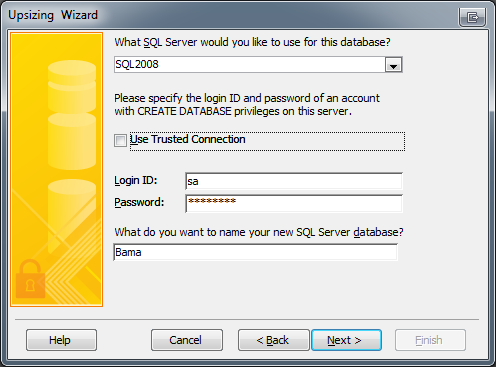The width and height of the screenshot is (496, 367).
Task: Focus the Login ID field containing sa
Action: coord(294,181)
